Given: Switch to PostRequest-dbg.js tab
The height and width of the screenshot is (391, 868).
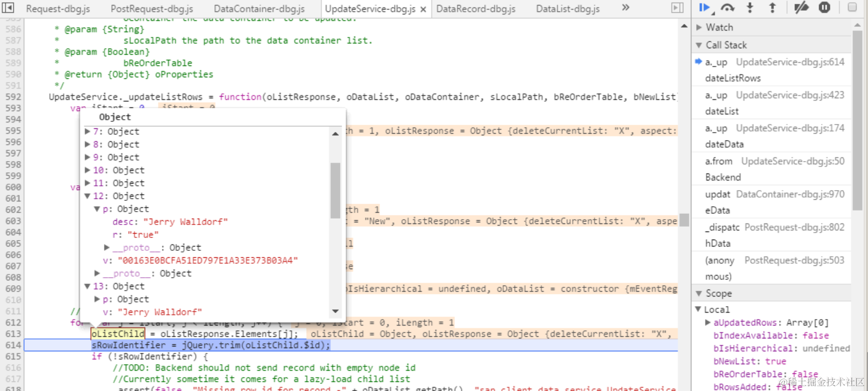Looking at the screenshot, I should click(x=152, y=9).
